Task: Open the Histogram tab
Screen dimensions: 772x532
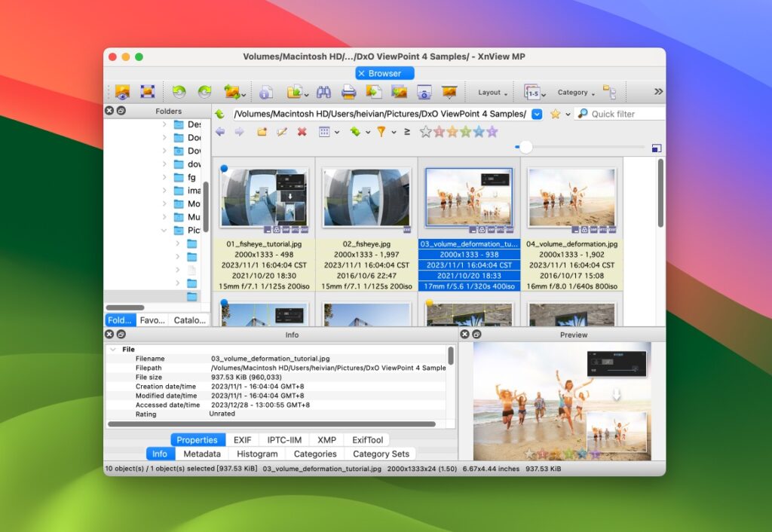Action: (256, 454)
